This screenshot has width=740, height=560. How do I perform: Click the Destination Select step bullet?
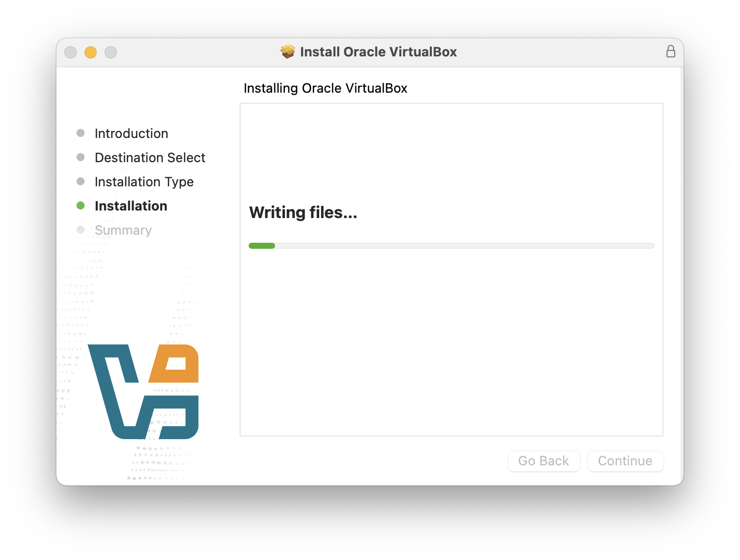pyautogui.click(x=81, y=157)
